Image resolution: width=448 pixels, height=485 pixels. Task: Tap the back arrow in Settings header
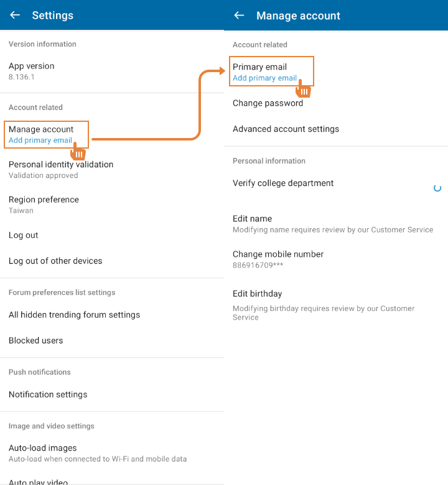coord(15,15)
